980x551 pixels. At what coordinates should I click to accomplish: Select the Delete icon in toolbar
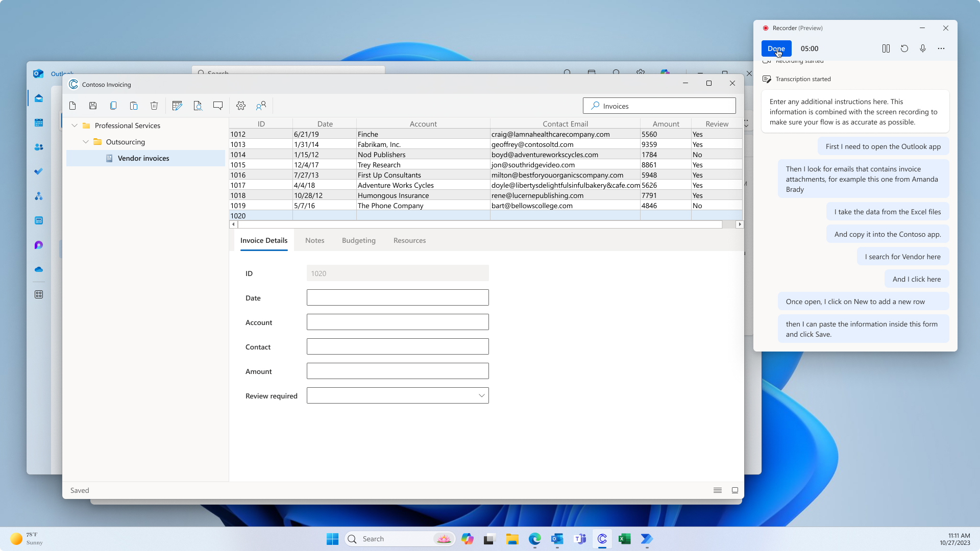pos(154,106)
